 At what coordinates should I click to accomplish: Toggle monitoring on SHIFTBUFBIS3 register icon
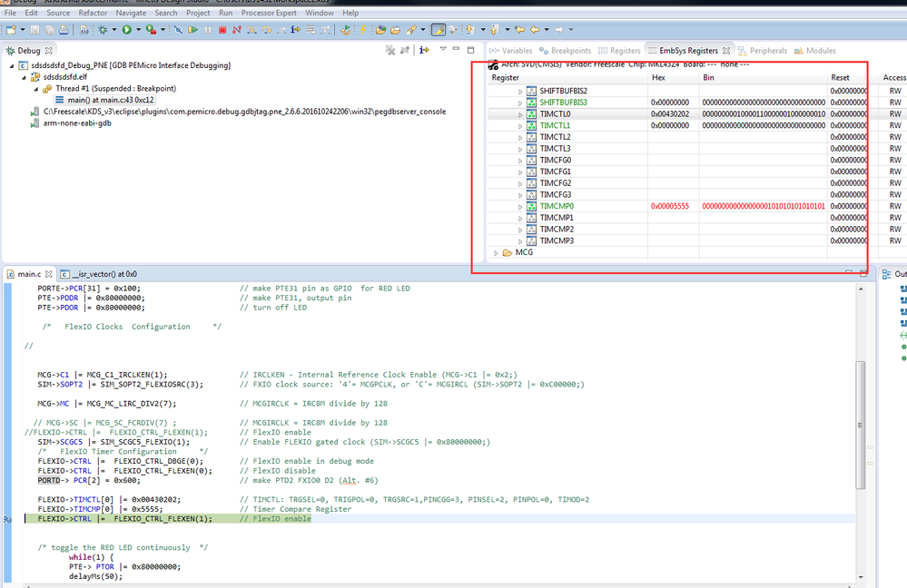pos(531,103)
